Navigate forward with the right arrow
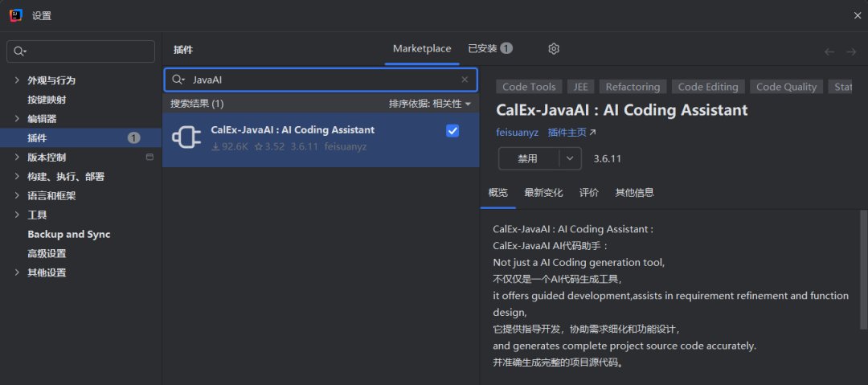This screenshot has height=385, width=868. click(851, 52)
